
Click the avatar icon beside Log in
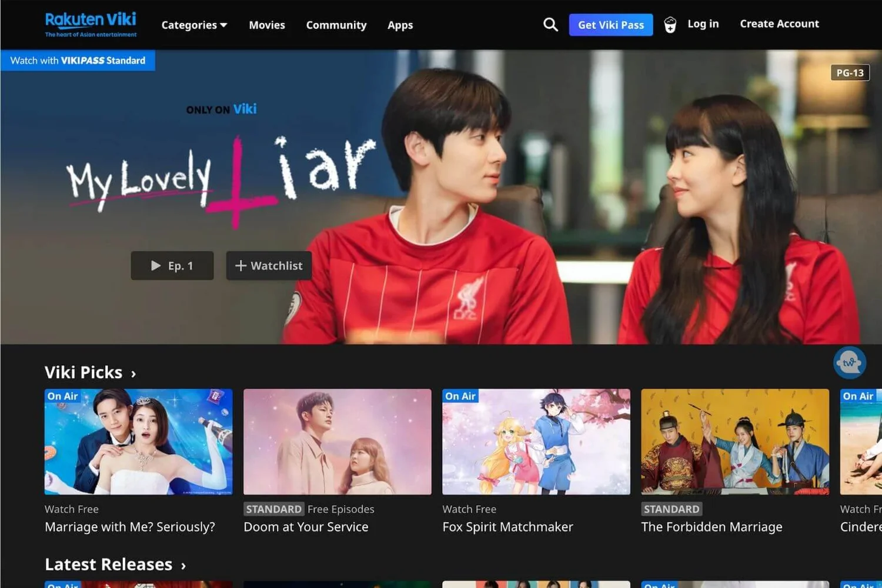[670, 25]
